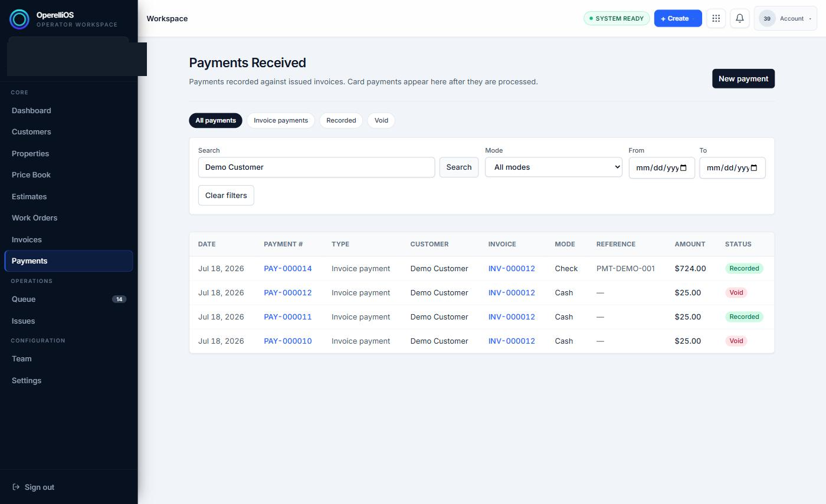Click the blue Create button
The height and width of the screenshot is (504, 826).
(678, 18)
